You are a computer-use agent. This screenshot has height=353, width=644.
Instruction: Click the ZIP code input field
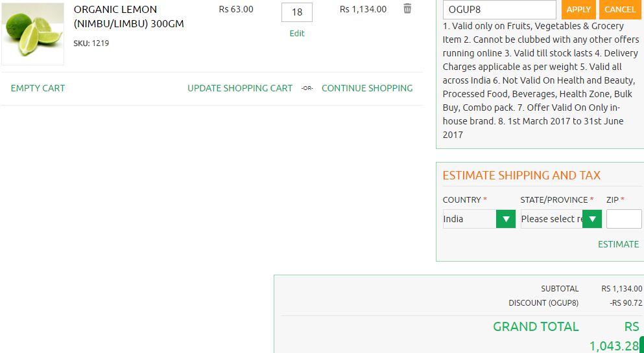[x=624, y=219]
